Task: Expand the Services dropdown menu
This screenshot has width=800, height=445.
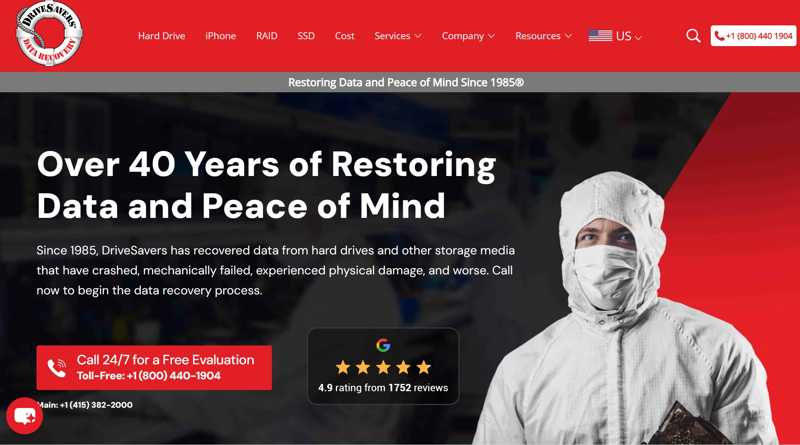Action: (397, 36)
